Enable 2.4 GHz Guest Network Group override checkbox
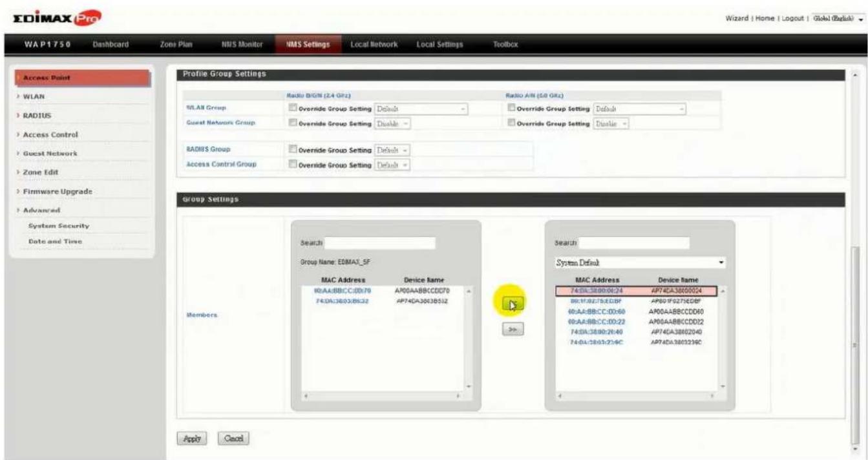 click(x=295, y=122)
